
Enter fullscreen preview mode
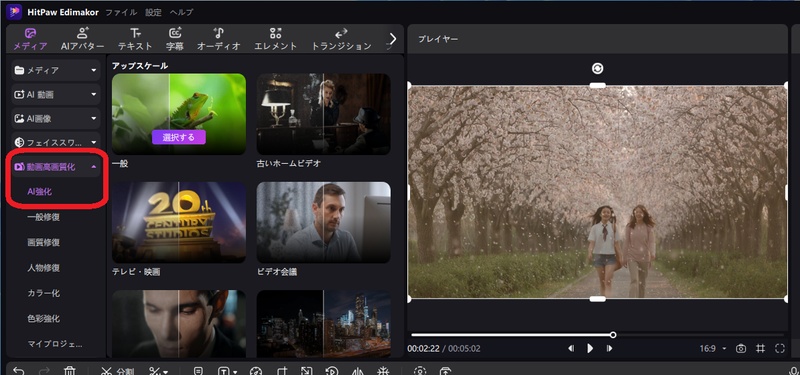tap(780, 348)
